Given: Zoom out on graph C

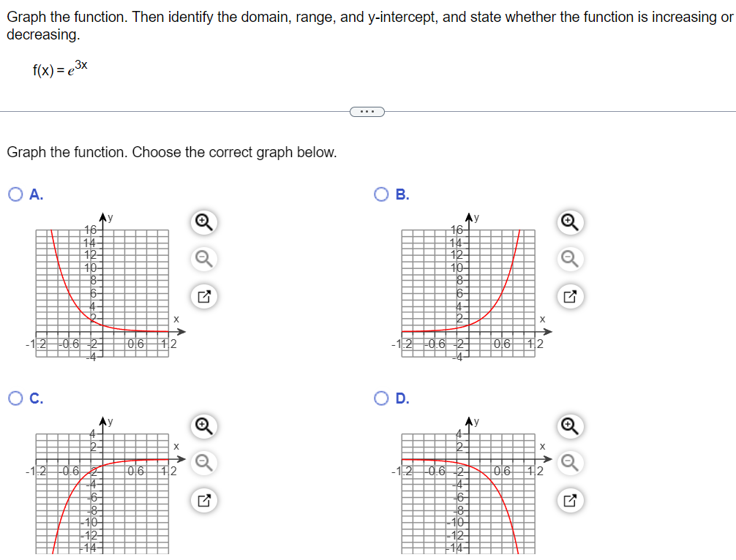Looking at the screenshot, I should pyautogui.click(x=203, y=463).
